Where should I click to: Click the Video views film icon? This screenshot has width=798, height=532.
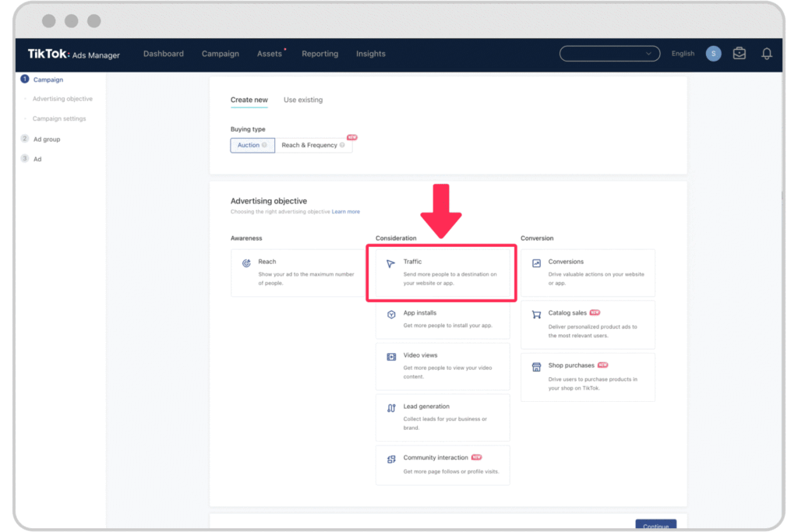tap(391, 357)
